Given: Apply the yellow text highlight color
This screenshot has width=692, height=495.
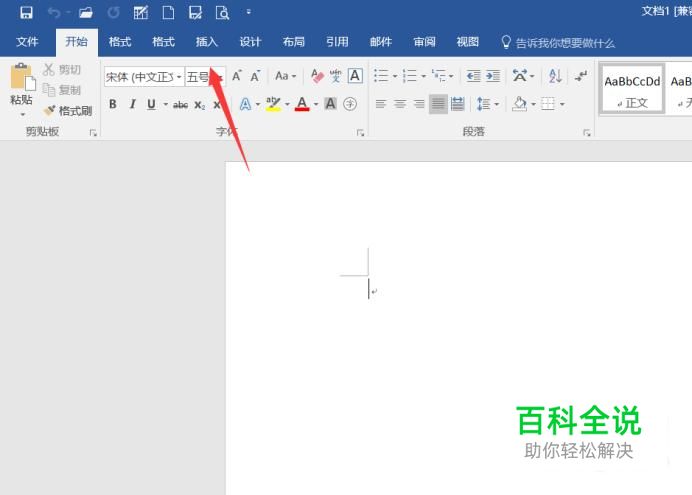Looking at the screenshot, I should tap(274, 104).
